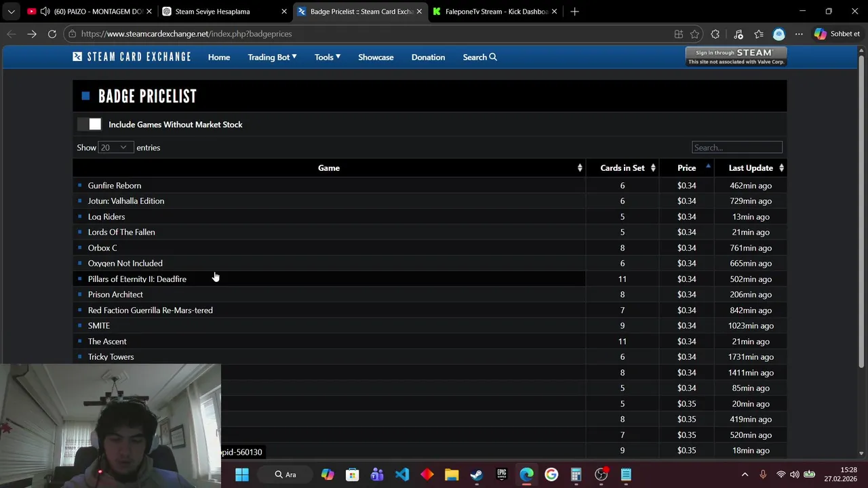This screenshot has width=868, height=488.
Task: Open the Home navigation link
Action: [219, 57]
